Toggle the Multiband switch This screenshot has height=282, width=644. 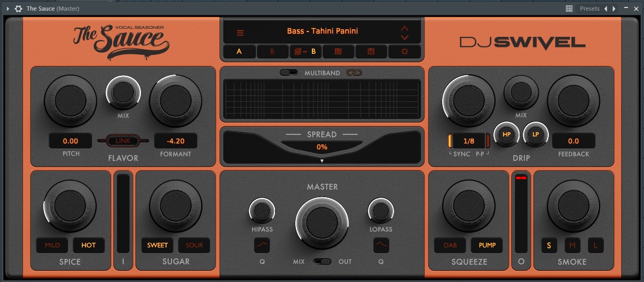coord(288,73)
